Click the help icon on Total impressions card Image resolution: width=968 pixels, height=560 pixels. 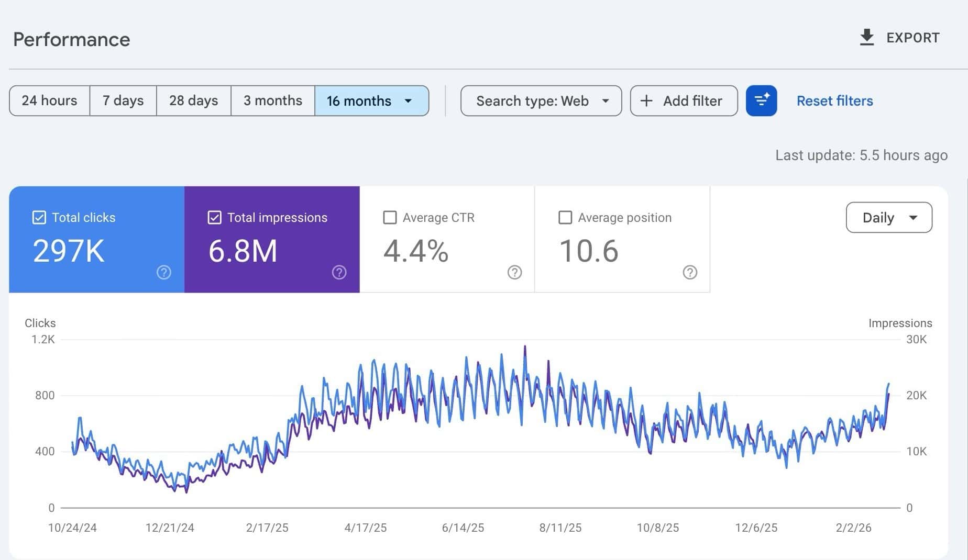(339, 272)
